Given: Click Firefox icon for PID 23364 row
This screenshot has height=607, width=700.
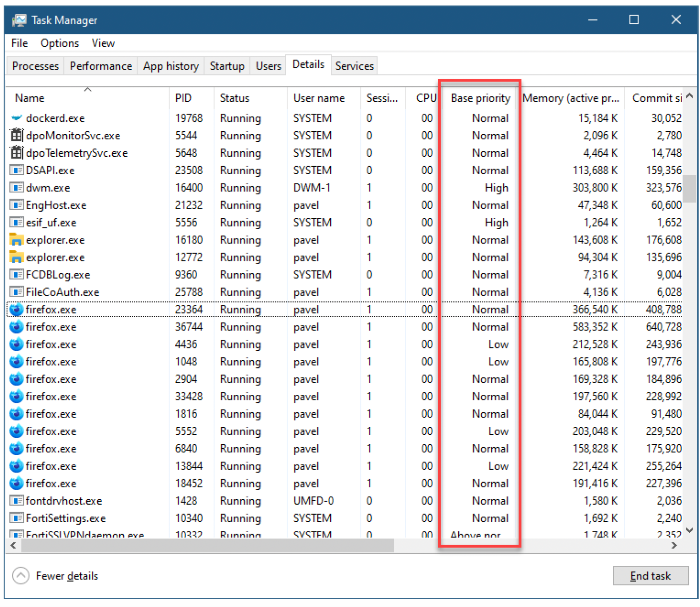Looking at the screenshot, I should coord(17,309).
